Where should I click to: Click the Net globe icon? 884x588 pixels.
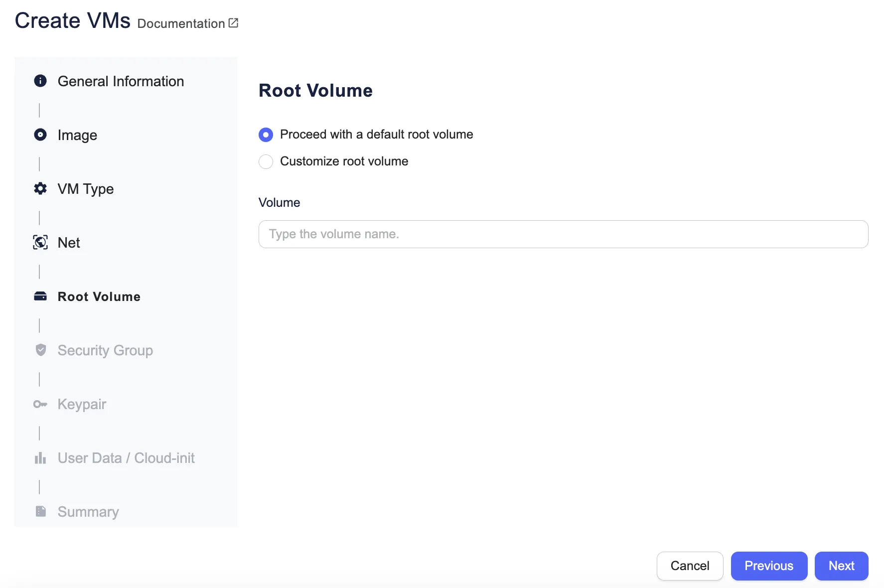tap(40, 243)
